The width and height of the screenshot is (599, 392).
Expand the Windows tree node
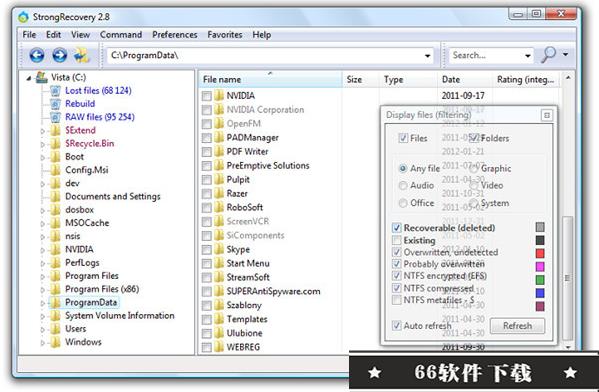[x=43, y=342]
